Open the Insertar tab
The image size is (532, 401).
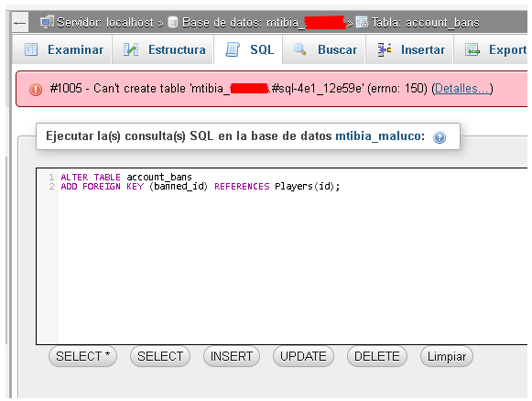click(409, 49)
